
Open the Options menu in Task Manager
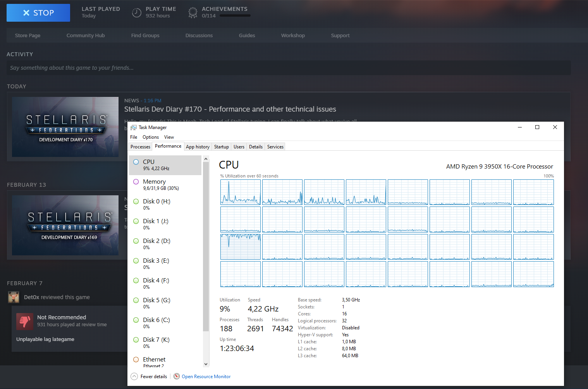tap(151, 137)
